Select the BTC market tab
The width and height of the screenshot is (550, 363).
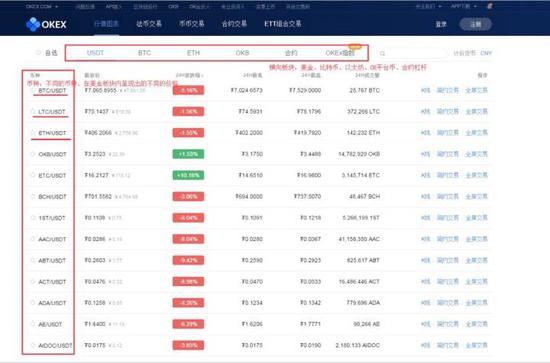coord(144,53)
